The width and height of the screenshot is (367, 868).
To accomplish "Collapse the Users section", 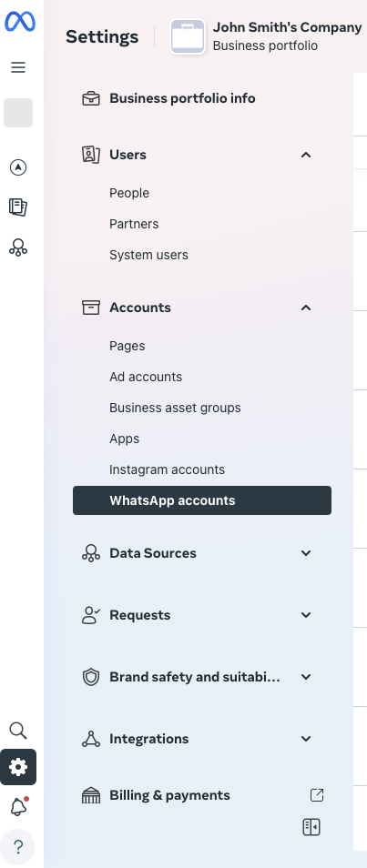I will [x=306, y=155].
